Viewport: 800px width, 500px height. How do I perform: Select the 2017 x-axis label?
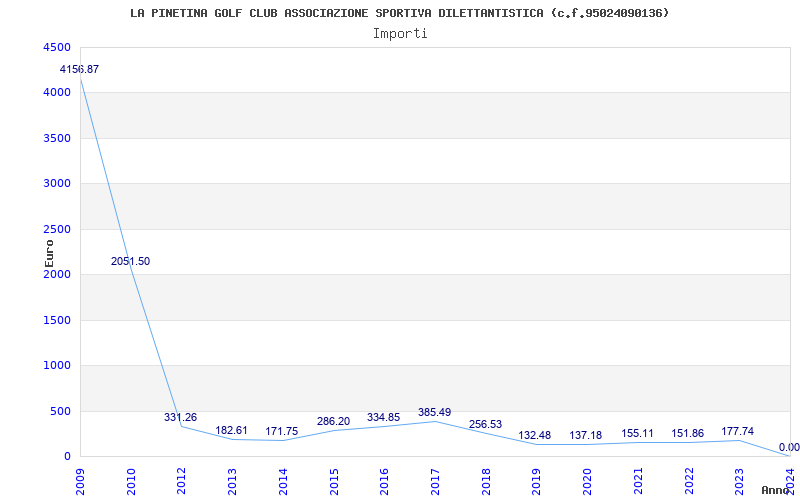click(x=435, y=480)
